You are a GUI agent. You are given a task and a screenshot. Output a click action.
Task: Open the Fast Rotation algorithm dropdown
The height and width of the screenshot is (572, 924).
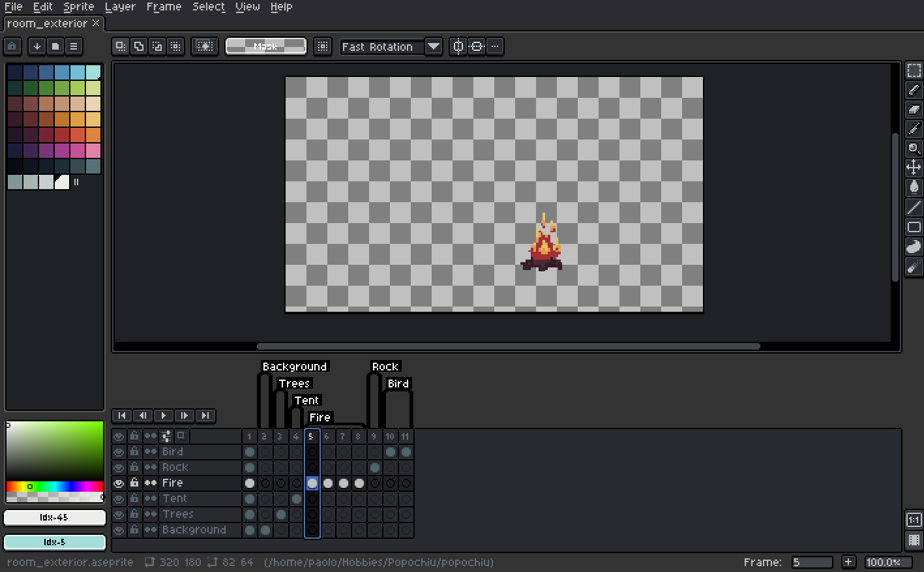tap(434, 46)
